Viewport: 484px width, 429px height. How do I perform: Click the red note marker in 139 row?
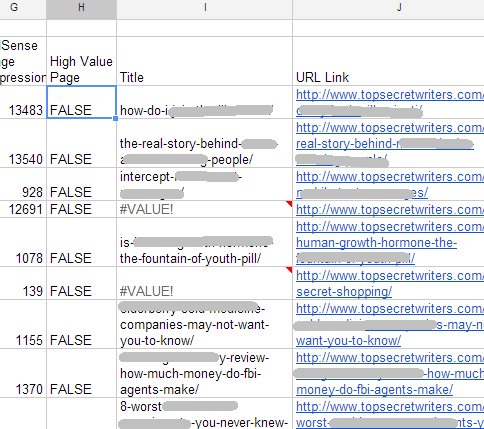(x=289, y=269)
